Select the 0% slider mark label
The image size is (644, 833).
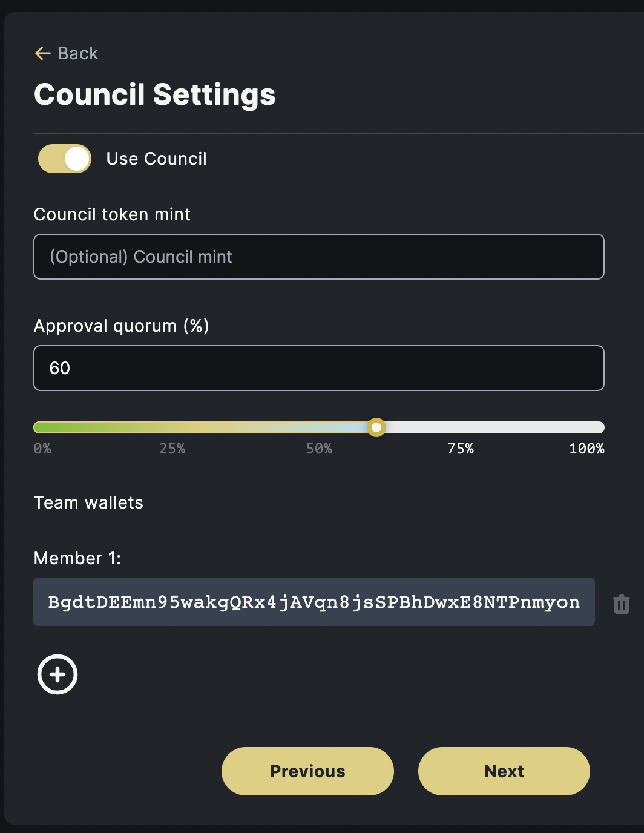coord(42,449)
